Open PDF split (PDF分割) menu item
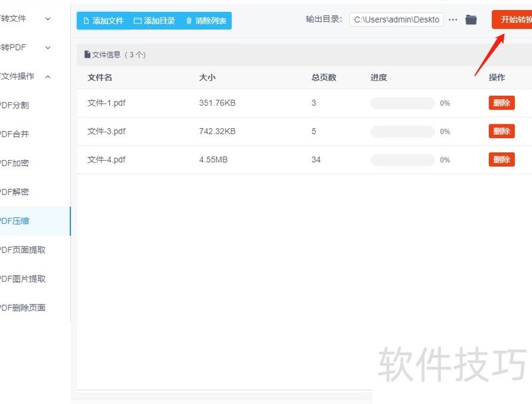This screenshot has width=532, height=404. [x=15, y=105]
